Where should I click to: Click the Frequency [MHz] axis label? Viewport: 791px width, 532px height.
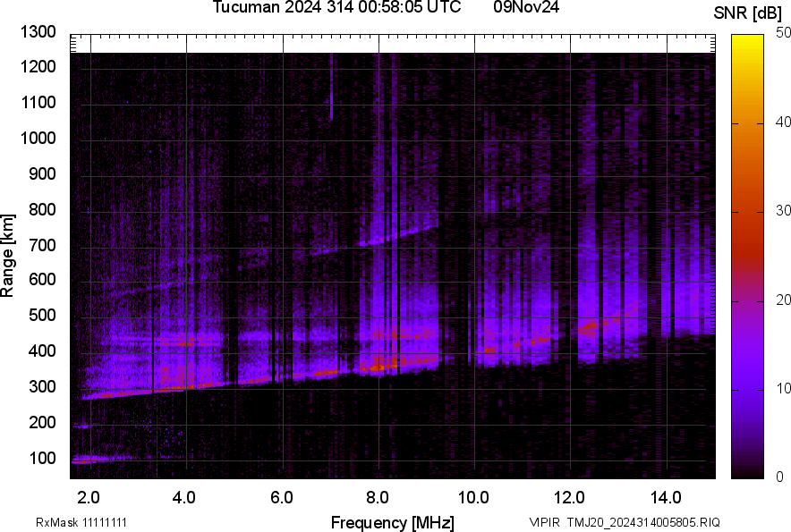click(x=392, y=522)
